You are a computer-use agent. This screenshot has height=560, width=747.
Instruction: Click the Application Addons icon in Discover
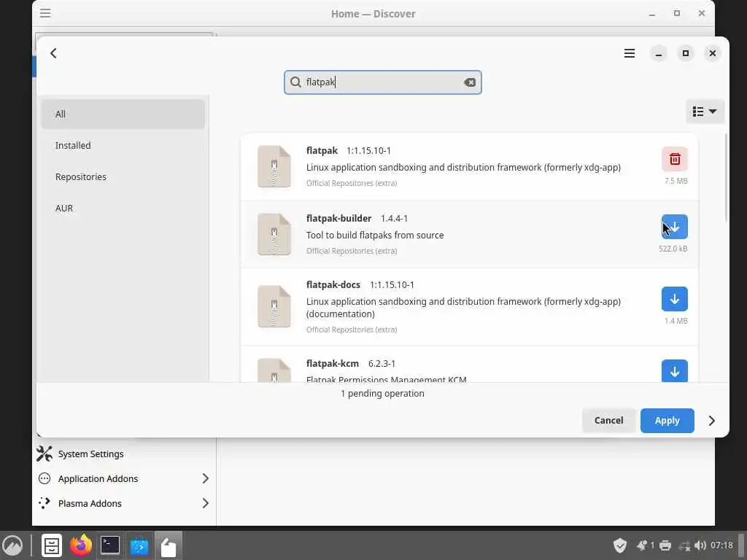[44, 478]
